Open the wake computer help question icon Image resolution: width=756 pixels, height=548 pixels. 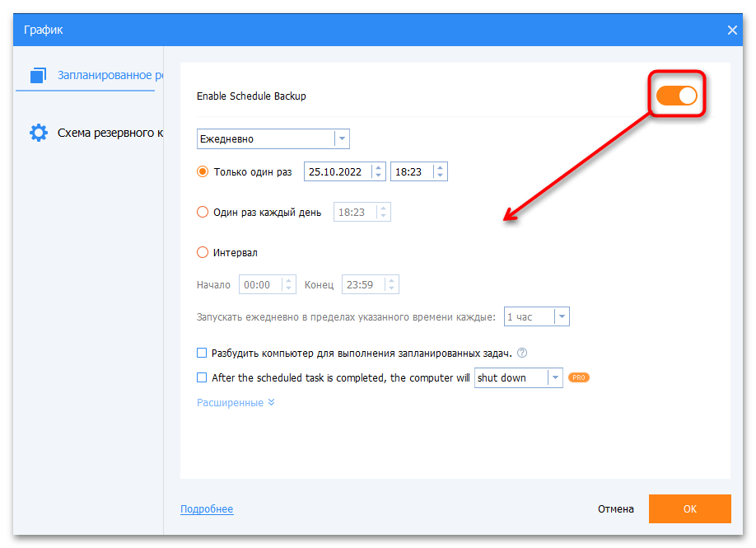(522, 354)
